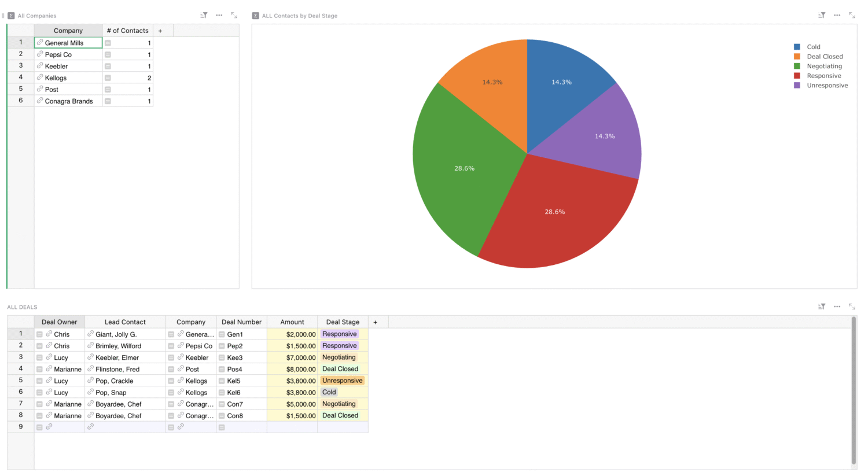Click record icon in Kellogs contacts count cell
The width and height of the screenshot is (868, 476).
point(108,78)
